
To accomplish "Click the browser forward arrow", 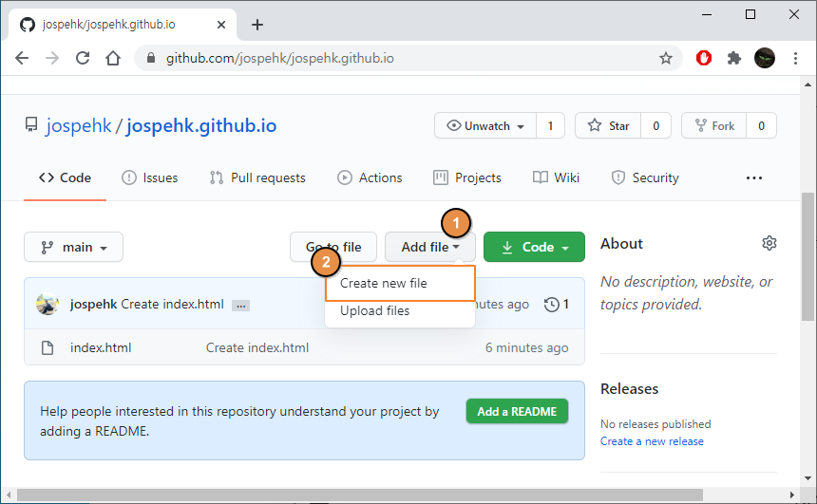I will pos(52,58).
